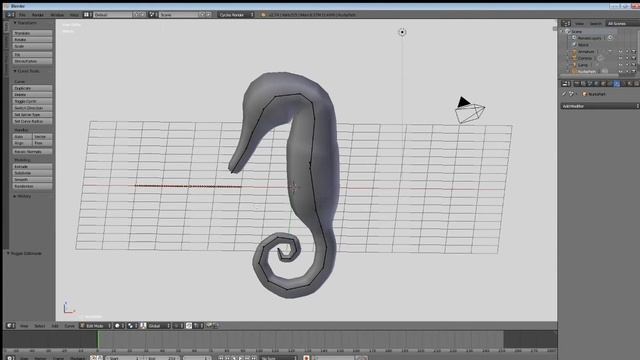Select World in the outliner
This screenshot has height=360, width=640.
[x=583, y=44]
